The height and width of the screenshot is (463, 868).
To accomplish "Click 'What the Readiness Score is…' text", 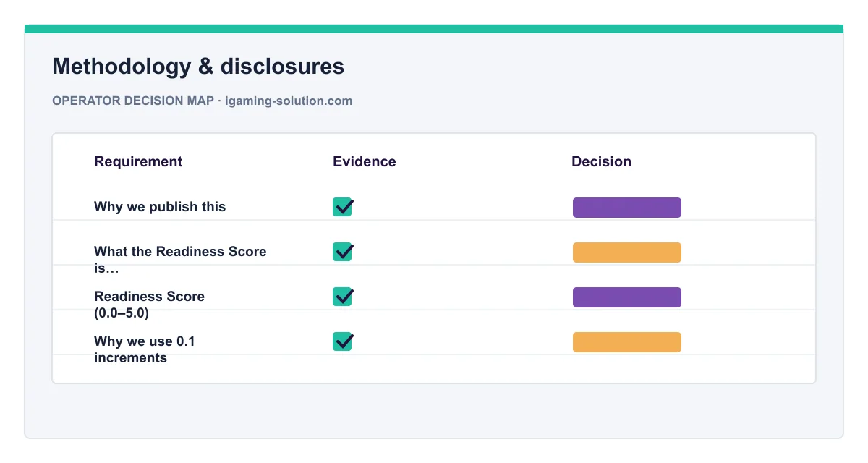I will point(180,260).
